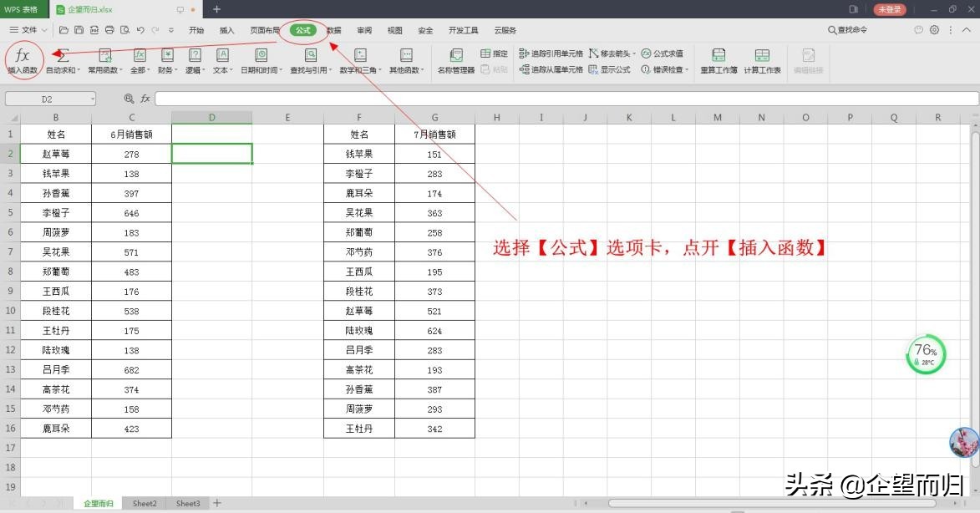980x513 pixels.
Task: Open the 日期和时间 functions icon
Action: click(x=262, y=56)
